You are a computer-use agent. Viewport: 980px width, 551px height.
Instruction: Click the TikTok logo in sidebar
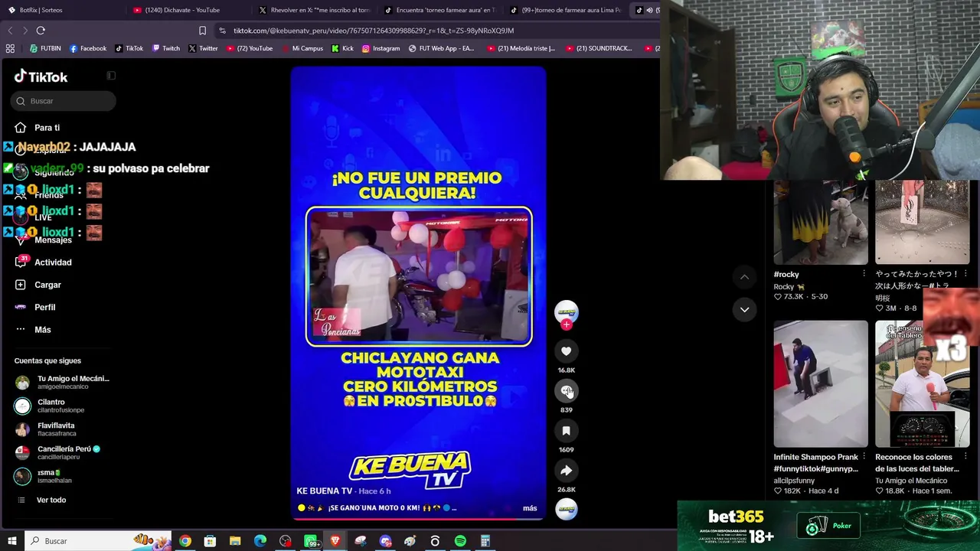click(41, 77)
